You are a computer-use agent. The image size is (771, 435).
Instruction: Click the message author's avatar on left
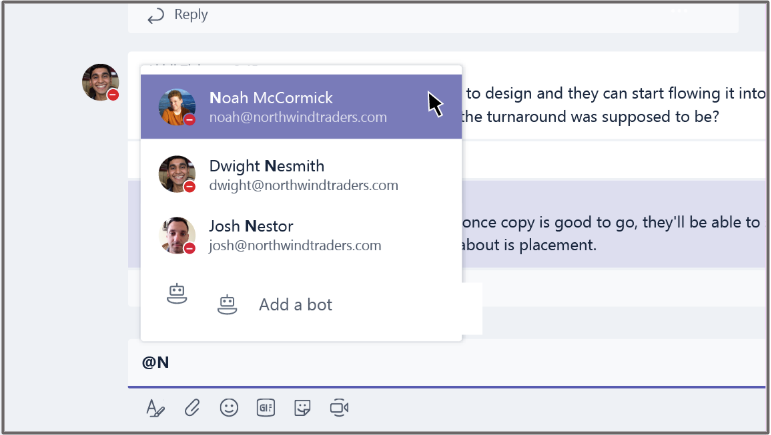[99, 81]
